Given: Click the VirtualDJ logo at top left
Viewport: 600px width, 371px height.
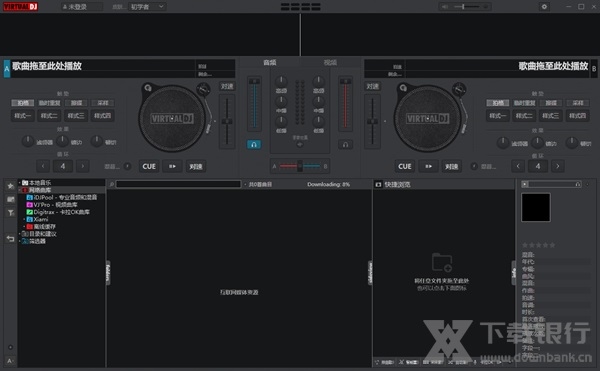Looking at the screenshot, I should [x=21, y=7].
